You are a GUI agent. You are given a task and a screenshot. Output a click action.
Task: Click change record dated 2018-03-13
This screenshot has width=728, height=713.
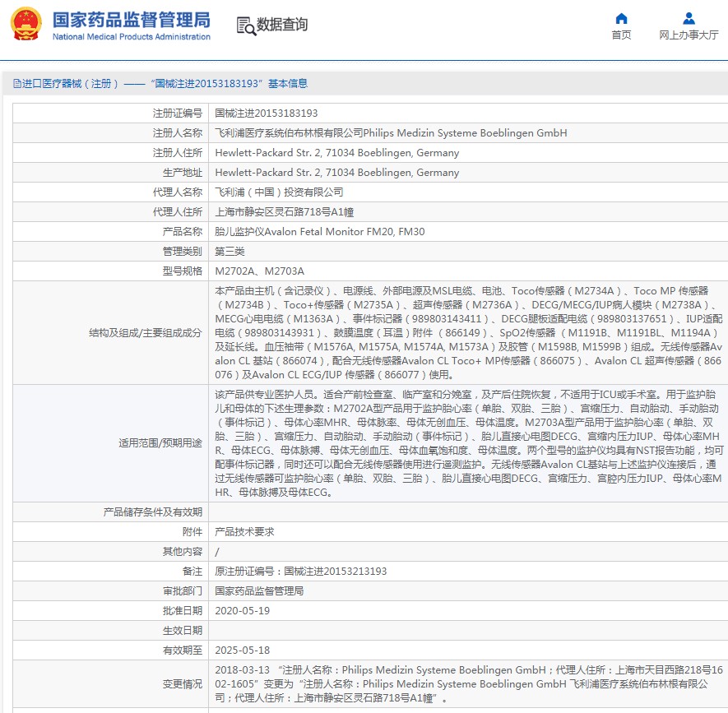click(468, 684)
